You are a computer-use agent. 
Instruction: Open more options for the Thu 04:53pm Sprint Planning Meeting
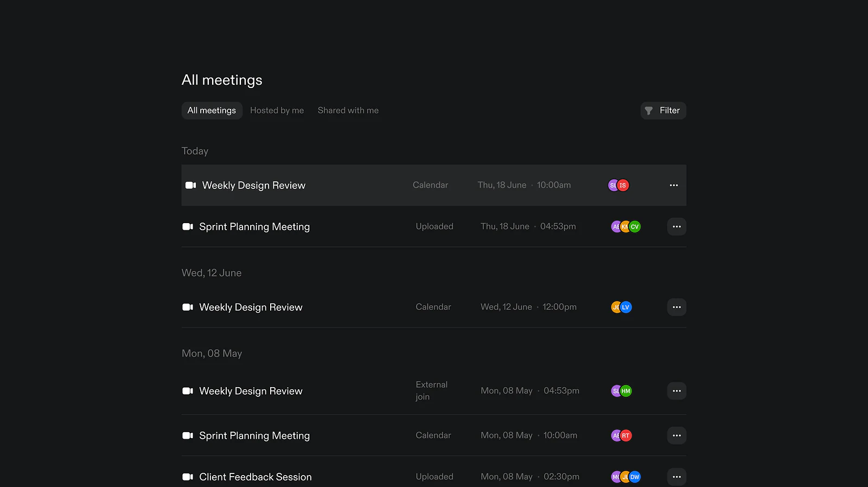pos(676,226)
